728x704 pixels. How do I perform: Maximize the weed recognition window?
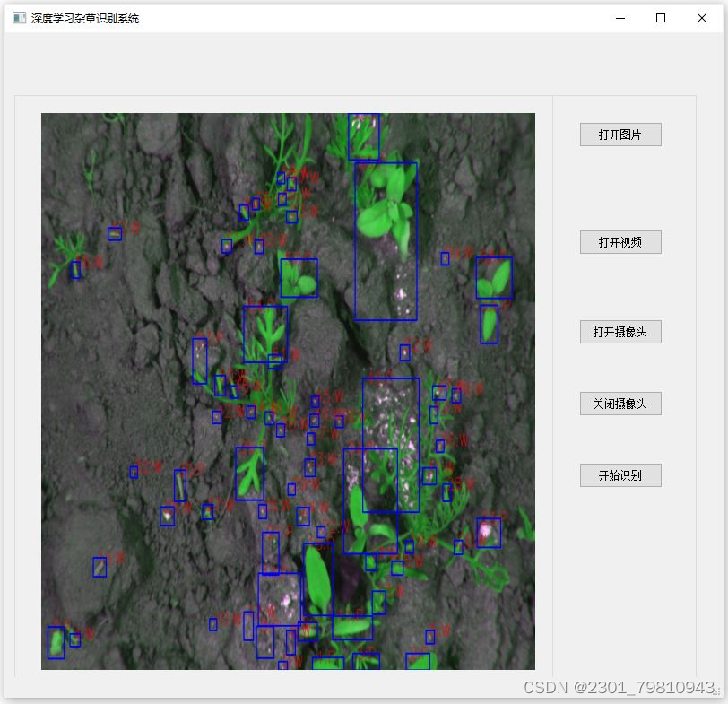pos(661,18)
